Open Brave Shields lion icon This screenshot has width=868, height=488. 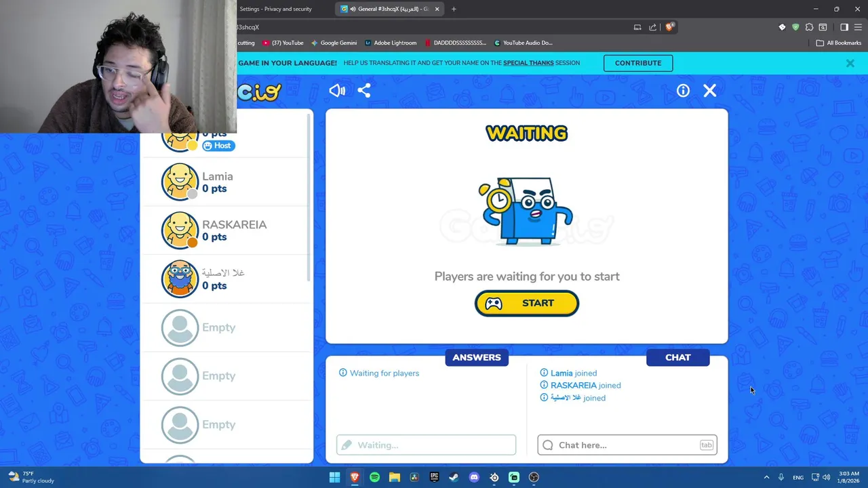(669, 27)
